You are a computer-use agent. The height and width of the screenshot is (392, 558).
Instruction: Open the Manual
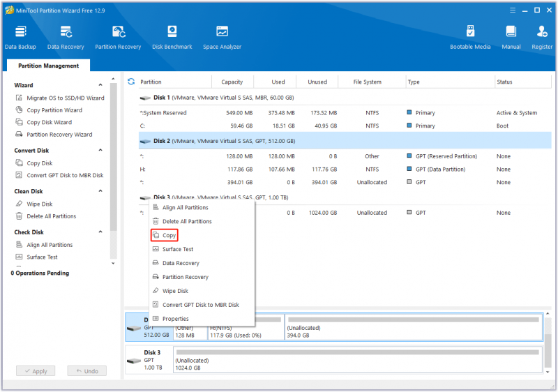(511, 37)
